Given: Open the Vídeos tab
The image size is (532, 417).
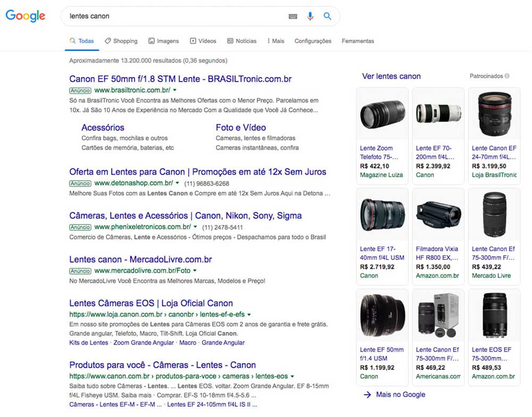Looking at the screenshot, I should pos(203,41).
